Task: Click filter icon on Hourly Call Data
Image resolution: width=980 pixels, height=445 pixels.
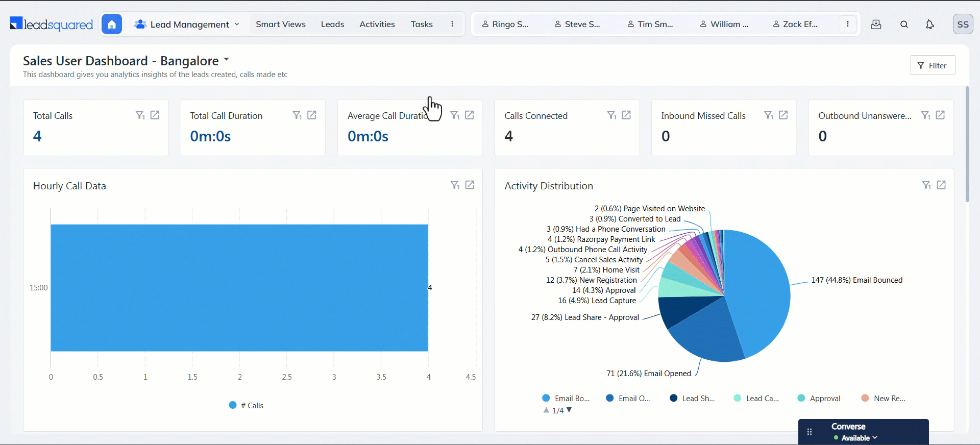Action: pyautogui.click(x=455, y=185)
